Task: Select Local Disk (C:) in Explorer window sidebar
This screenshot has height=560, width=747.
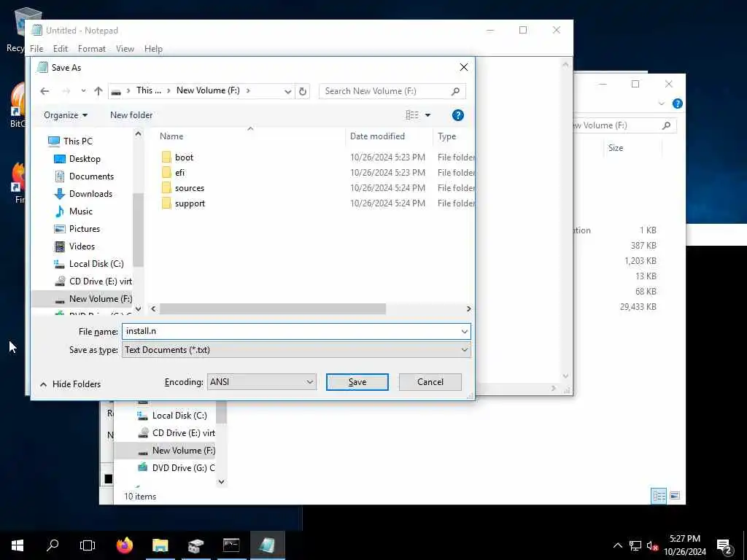Action: [172, 415]
